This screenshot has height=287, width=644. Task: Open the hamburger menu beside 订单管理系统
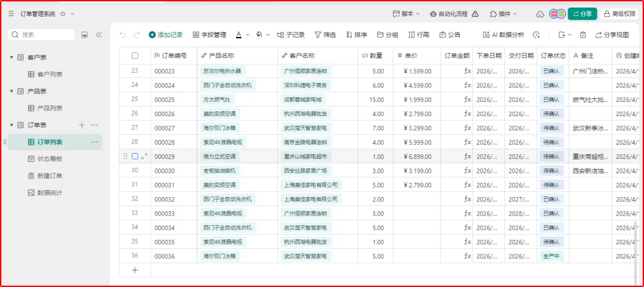coord(11,14)
